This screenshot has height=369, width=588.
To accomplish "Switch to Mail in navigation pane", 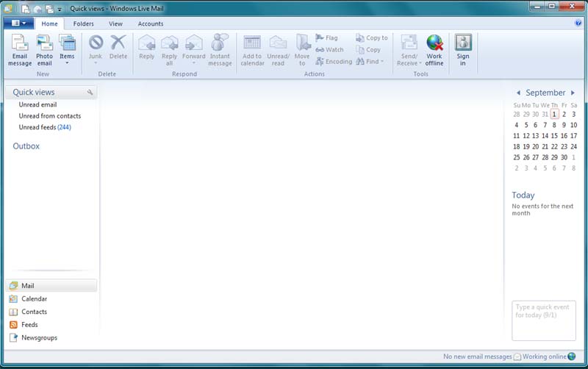I will 51,286.
